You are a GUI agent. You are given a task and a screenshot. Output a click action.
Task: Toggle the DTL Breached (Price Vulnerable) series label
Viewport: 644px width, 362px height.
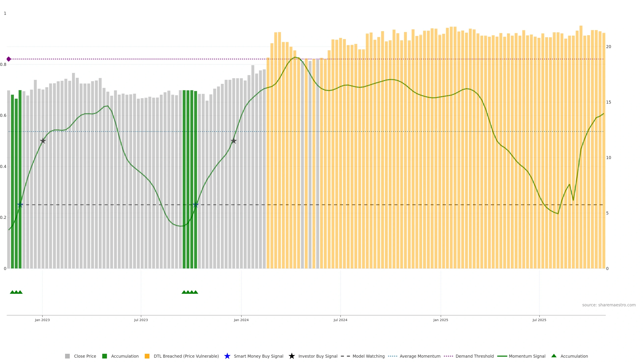186,356
